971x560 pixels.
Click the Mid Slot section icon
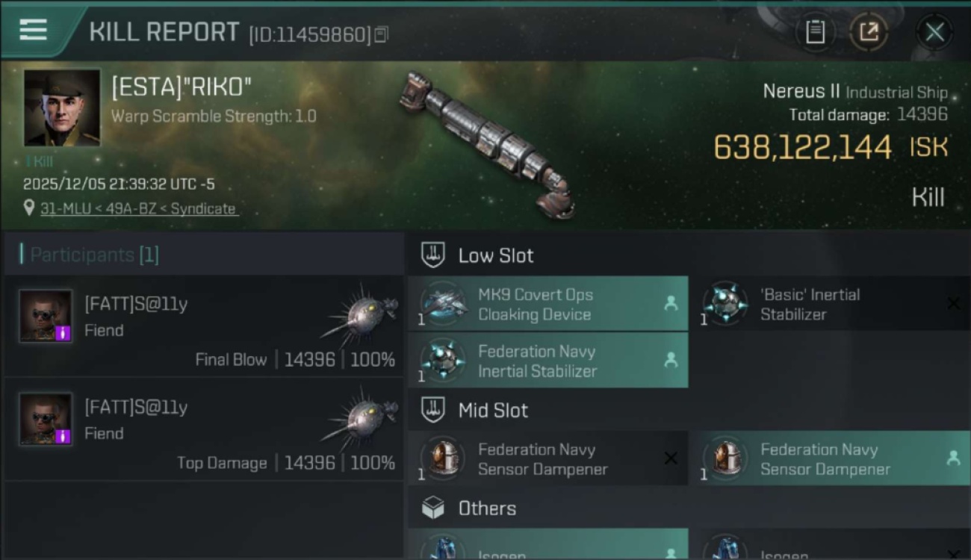(433, 410)
